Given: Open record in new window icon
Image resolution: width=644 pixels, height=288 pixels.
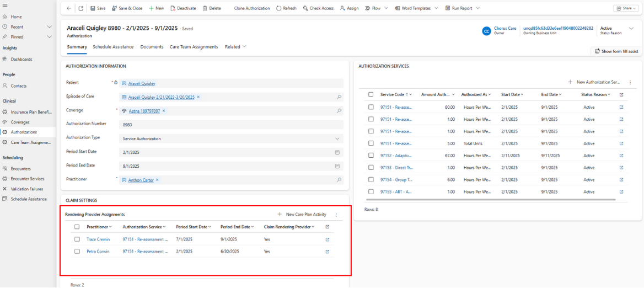Looking at the screenshot, I should point(81,8).
